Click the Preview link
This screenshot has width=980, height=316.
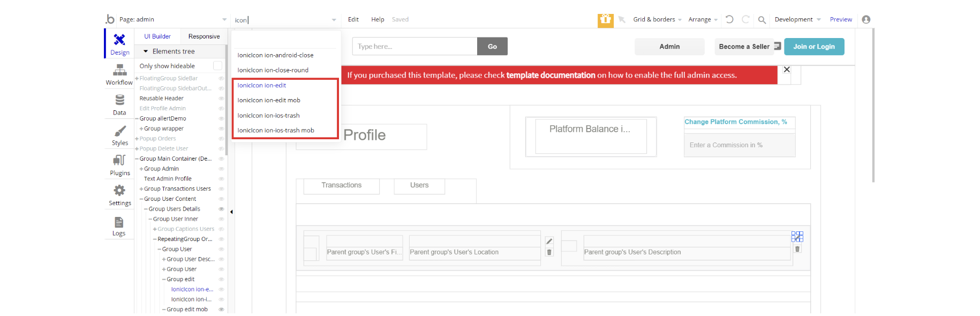pos(841,19)
